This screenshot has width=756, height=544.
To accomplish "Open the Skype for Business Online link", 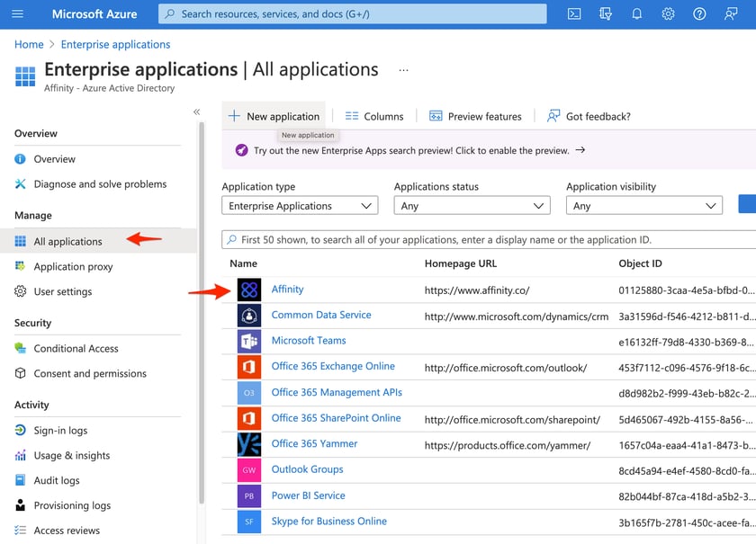I will [x=328, y=521].
